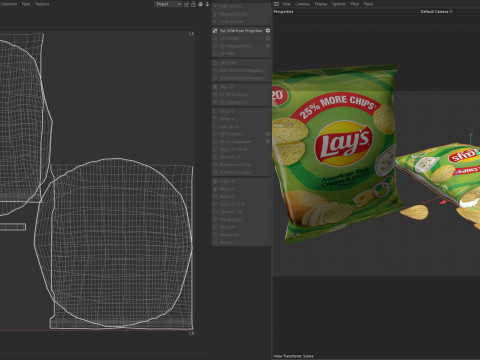Select the small rectangular UV strip island

[x=13, y=227]
